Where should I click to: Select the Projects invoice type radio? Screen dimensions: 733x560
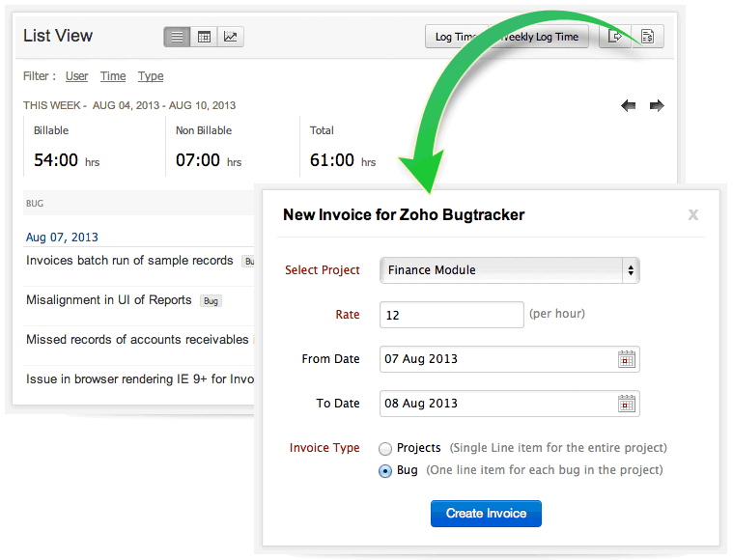[385, 449]
